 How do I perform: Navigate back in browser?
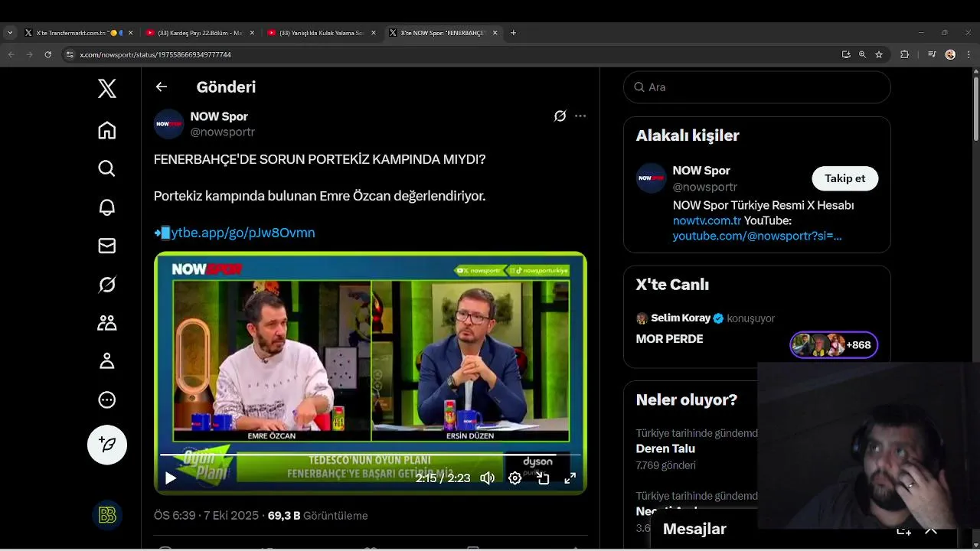click(11, 54)
